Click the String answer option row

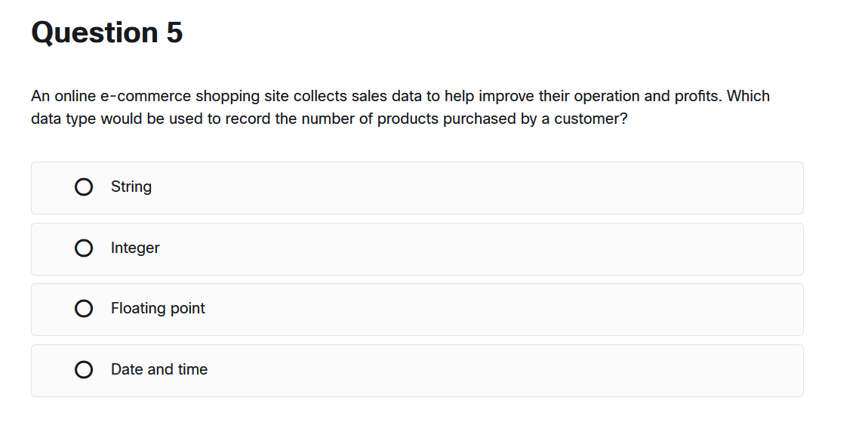pyautogui.click(x=417, y=187)
